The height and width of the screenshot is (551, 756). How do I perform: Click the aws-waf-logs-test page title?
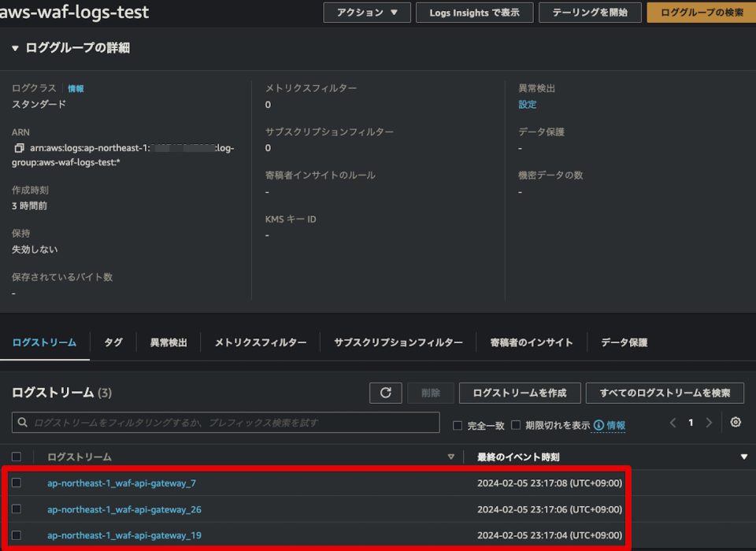pyautogui.click(x=74, y=13)
